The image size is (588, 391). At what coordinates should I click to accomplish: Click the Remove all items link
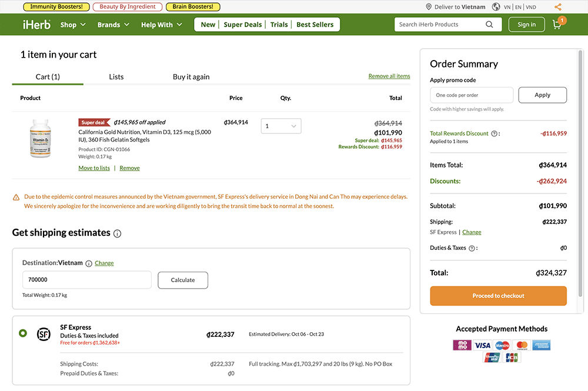point(389,76)
